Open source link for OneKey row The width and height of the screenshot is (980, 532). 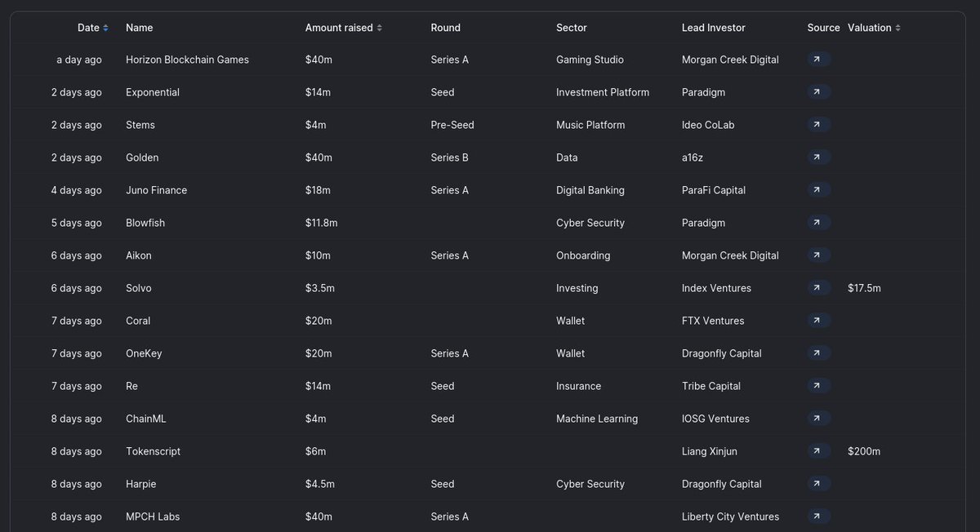pyautogui.click(x=818, y=353)
